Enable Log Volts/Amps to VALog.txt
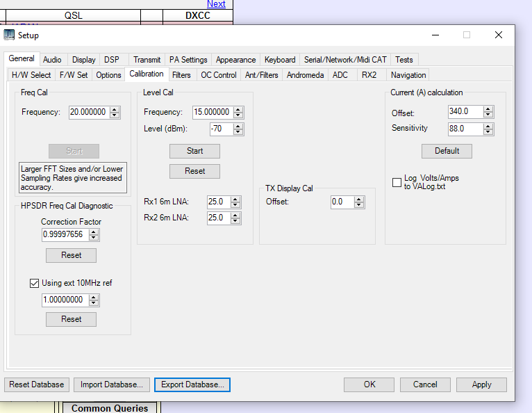The height and width of the screenshot is (413, 532). (397, 182)
